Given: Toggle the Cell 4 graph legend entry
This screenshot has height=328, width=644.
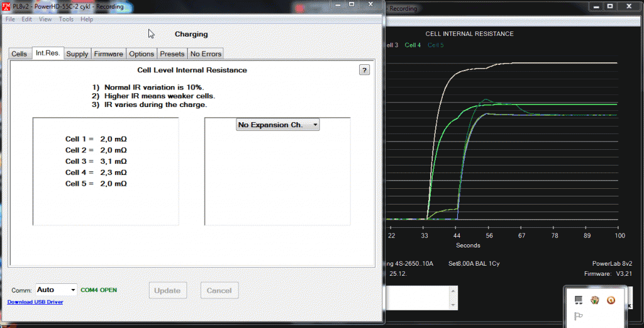Looking at the screenshot, I should [413, 45].
